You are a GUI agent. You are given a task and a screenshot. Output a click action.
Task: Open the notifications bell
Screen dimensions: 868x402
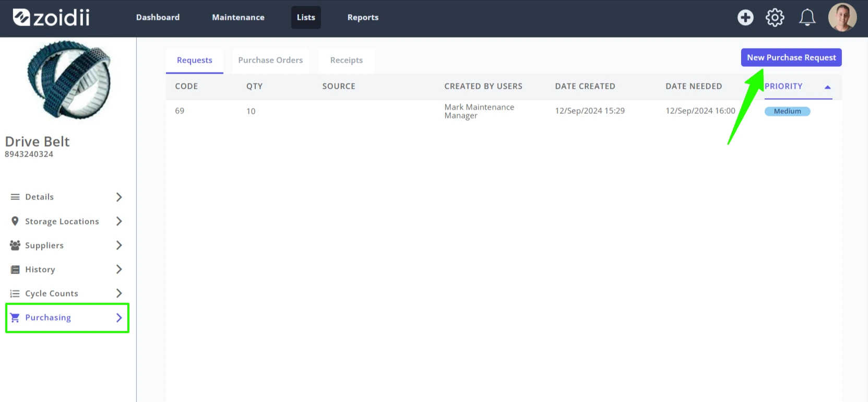coord(807,17)
